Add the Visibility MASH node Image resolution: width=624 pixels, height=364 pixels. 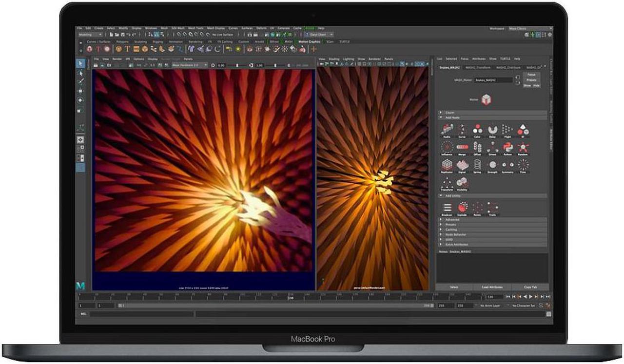[462, 183]
